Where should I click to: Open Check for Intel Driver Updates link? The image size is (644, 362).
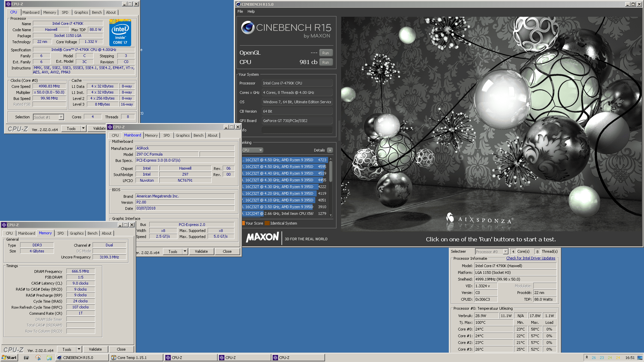pos(531,258)
